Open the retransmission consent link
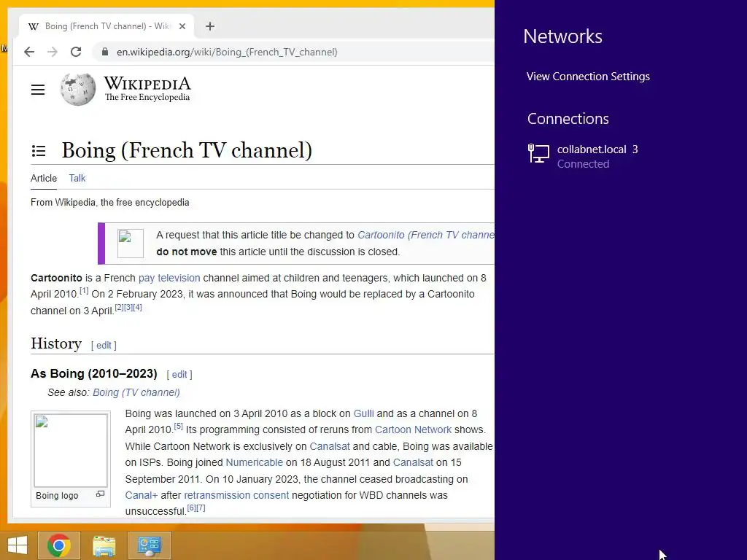Viewport: 747px width, 560px height. [x=236, y=495]
